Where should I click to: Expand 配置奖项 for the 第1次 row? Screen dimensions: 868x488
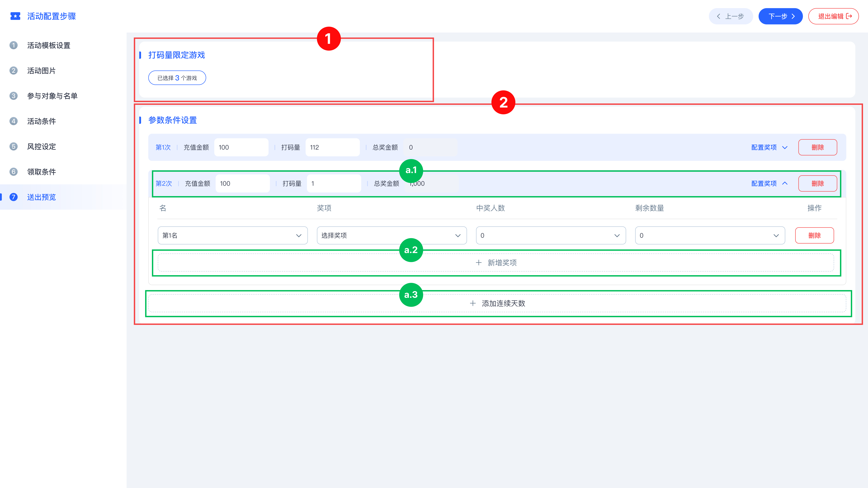pyautogui.click(x=769, y=147)
